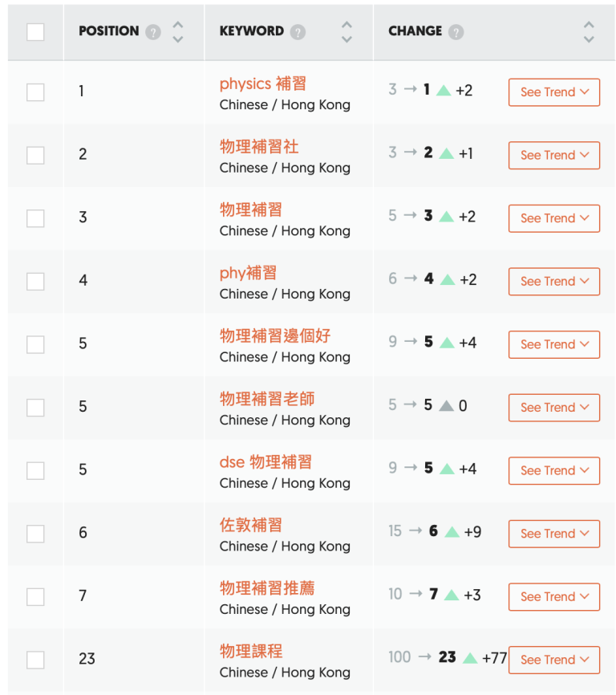616x695 pixels.
Task: Tick the checkbox for 物理課程 row
Action: coord(35,660)
